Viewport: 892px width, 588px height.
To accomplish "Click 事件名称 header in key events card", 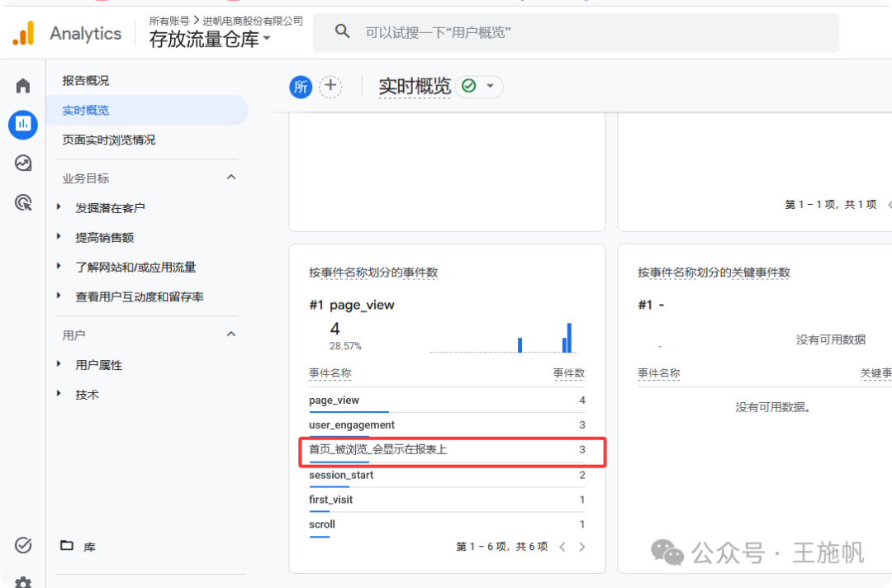I will click(659, 373).
